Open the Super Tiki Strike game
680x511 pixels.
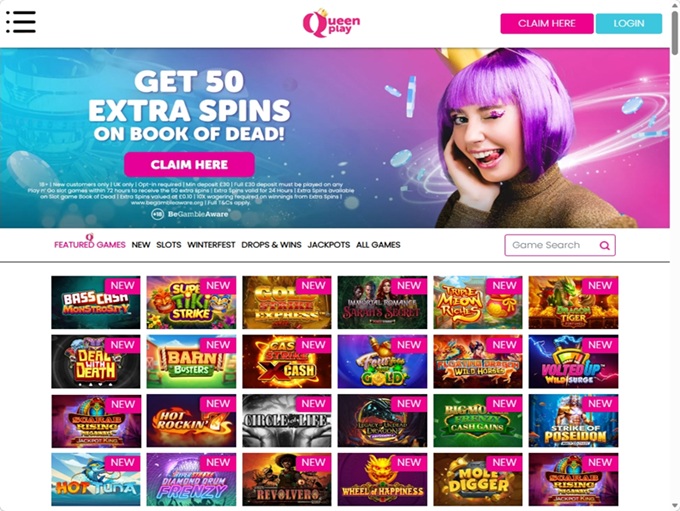tap(191, 302)
